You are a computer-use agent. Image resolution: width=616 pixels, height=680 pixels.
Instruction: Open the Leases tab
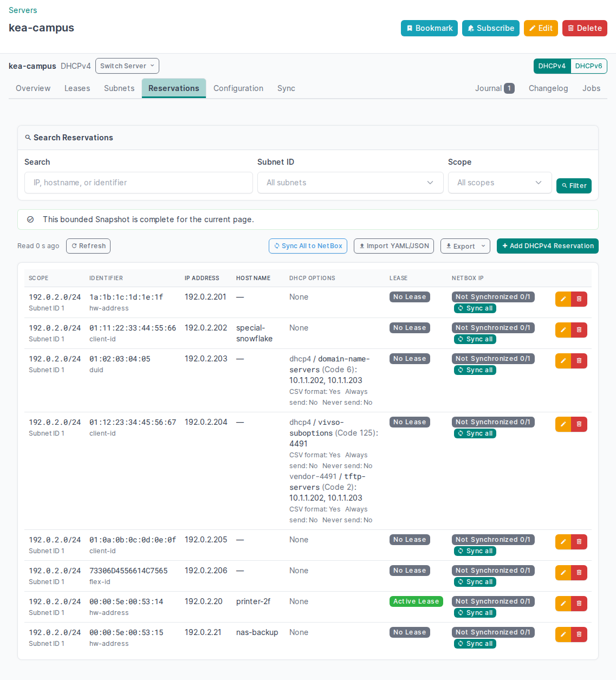click(77, 88)
